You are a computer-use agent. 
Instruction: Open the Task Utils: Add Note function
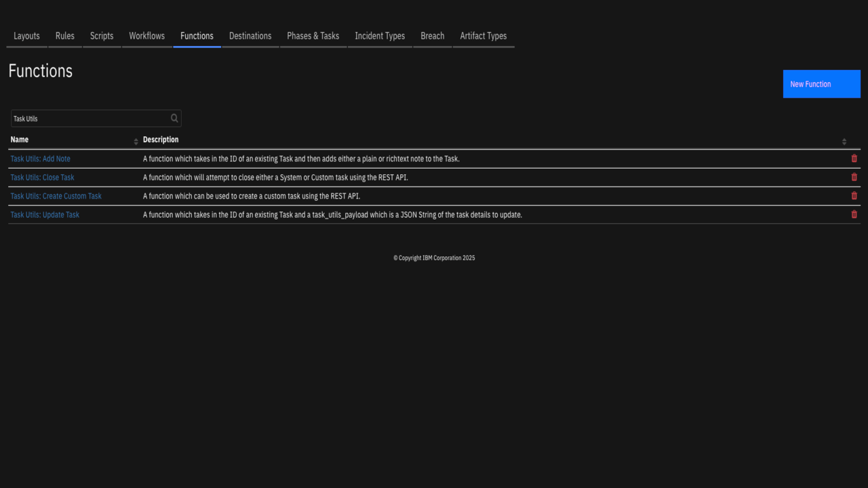[40, 159]
